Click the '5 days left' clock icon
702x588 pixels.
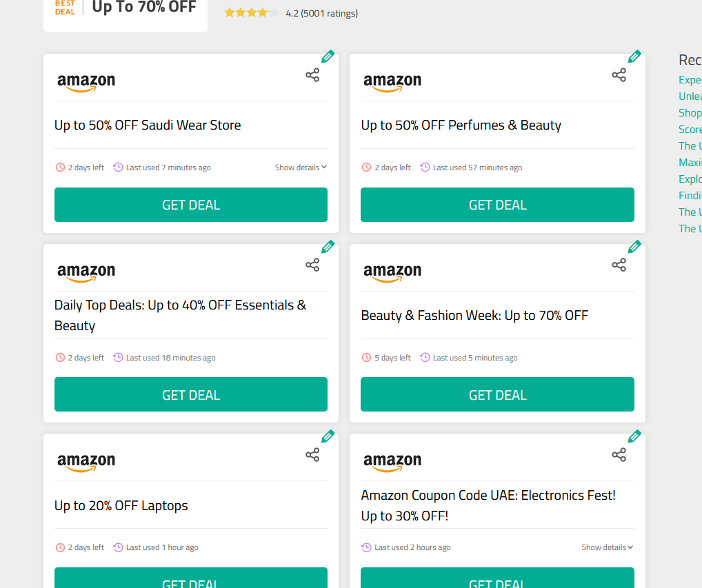click(x=366, y=357)
